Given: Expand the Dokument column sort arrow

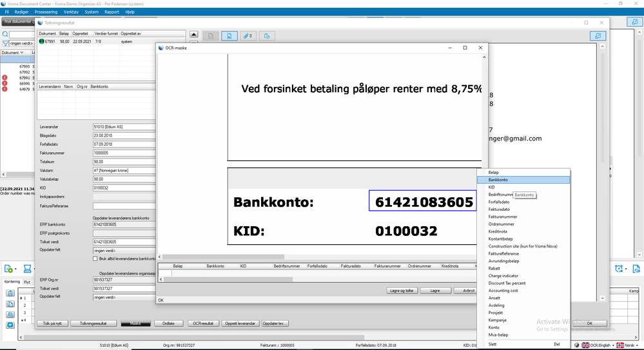Looking at the screenshot, I should coord(22,53).
